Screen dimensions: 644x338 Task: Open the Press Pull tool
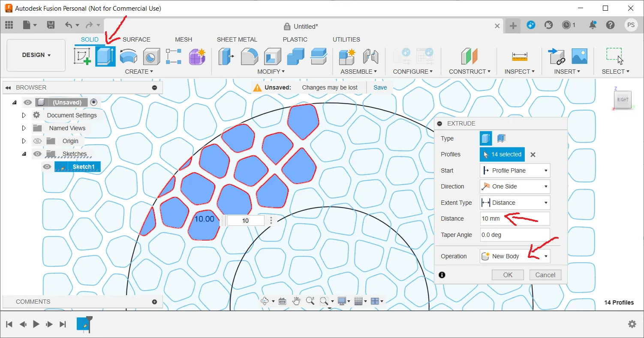[226, 57]
